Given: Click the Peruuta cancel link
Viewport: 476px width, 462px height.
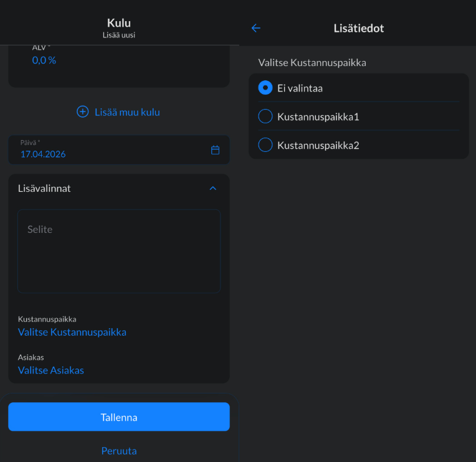Looking at the screenshot, I should click(119, 451).
